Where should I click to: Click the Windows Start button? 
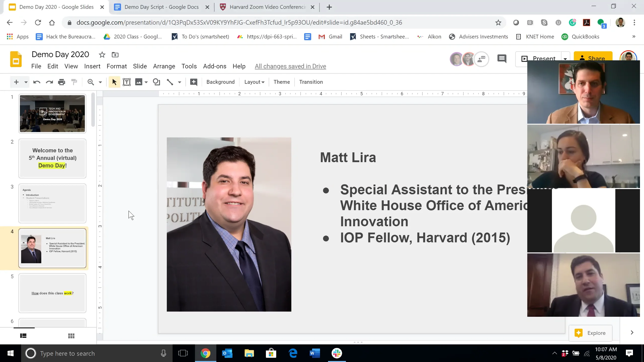(x=10, y=353)
